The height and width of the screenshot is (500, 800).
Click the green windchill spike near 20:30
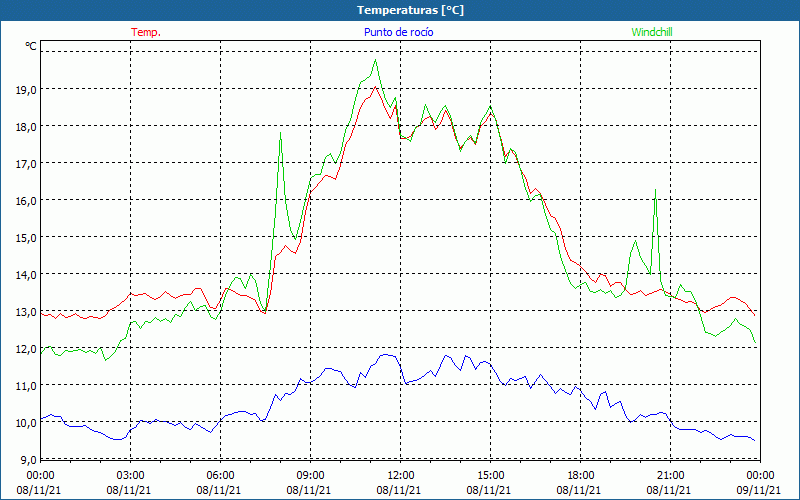click(x=655, y=190)
